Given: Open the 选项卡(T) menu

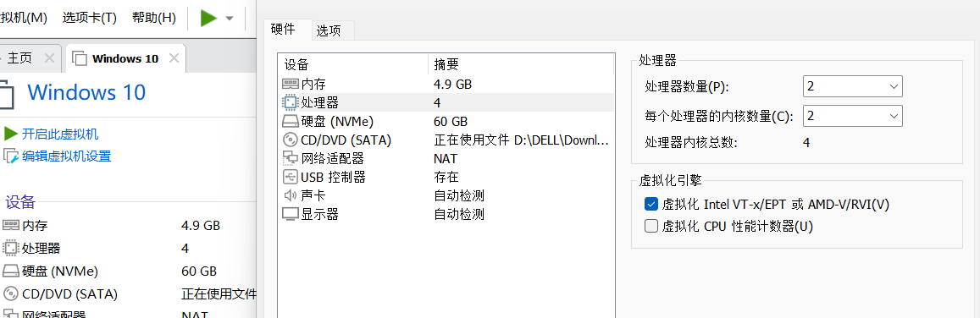Looking at the screenshot, I should coord(90,18).
